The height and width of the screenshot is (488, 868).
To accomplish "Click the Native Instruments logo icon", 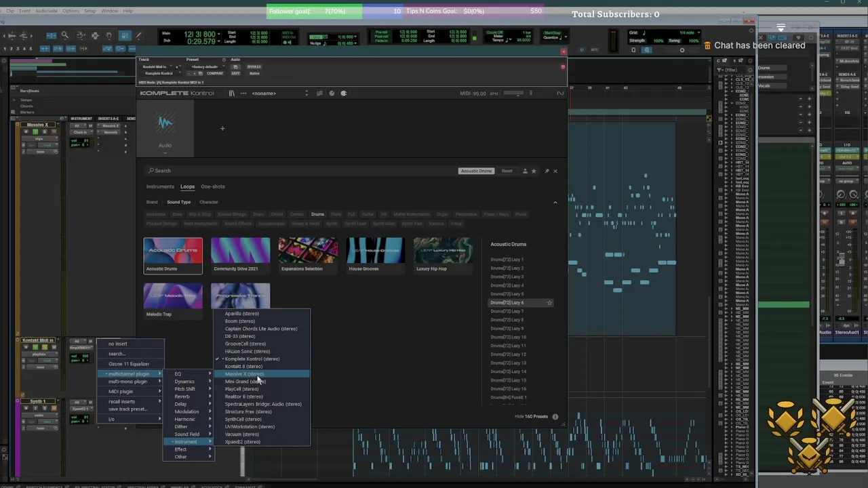I will (560, 94).
